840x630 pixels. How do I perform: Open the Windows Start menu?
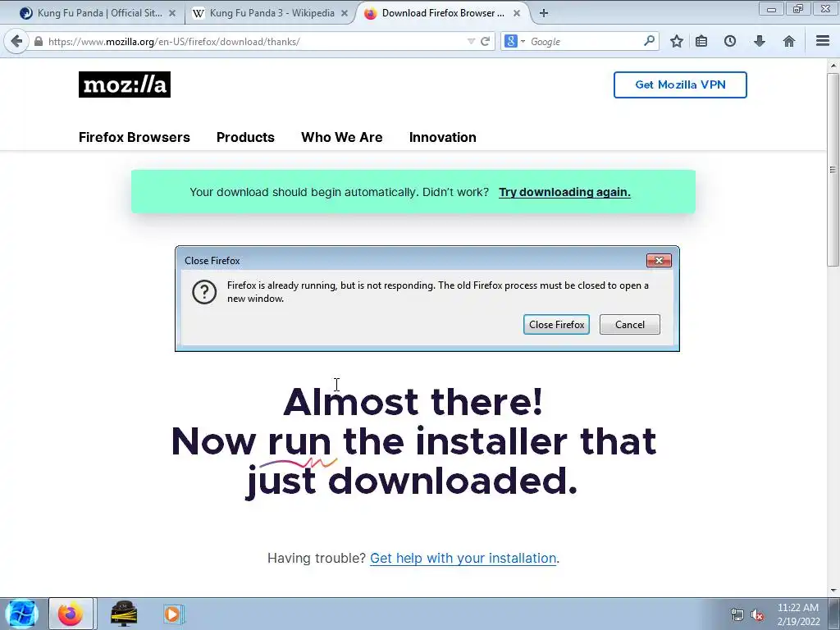point(21,614)
